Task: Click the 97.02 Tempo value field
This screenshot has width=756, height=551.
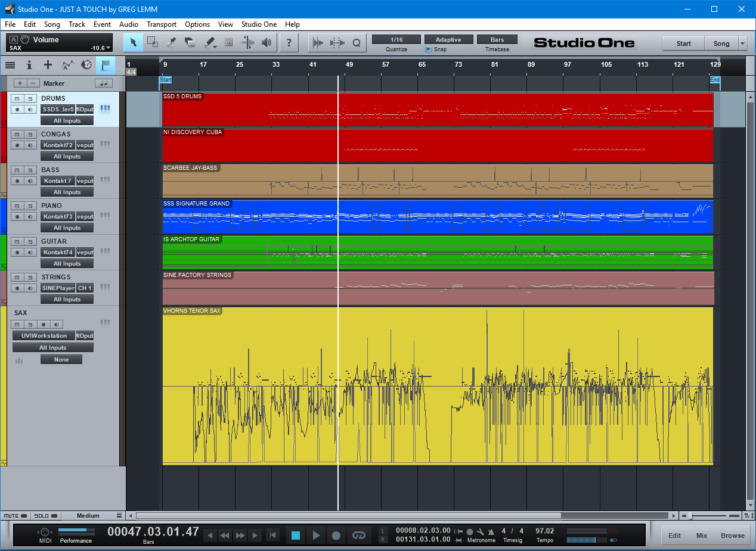Action: (544, 531)
